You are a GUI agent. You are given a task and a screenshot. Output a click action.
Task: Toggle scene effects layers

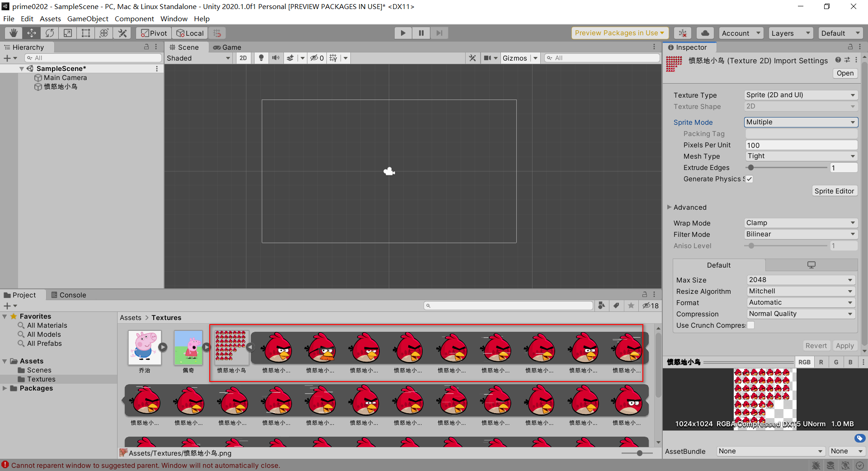(290, 58)
